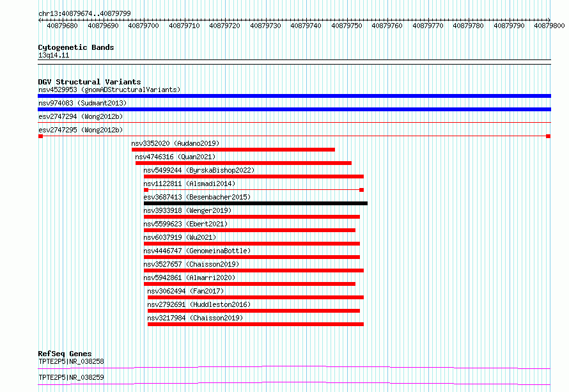Click the blue bar under nsv4529953
Viewport: 569px width, 392px height.
pos(294,96)
